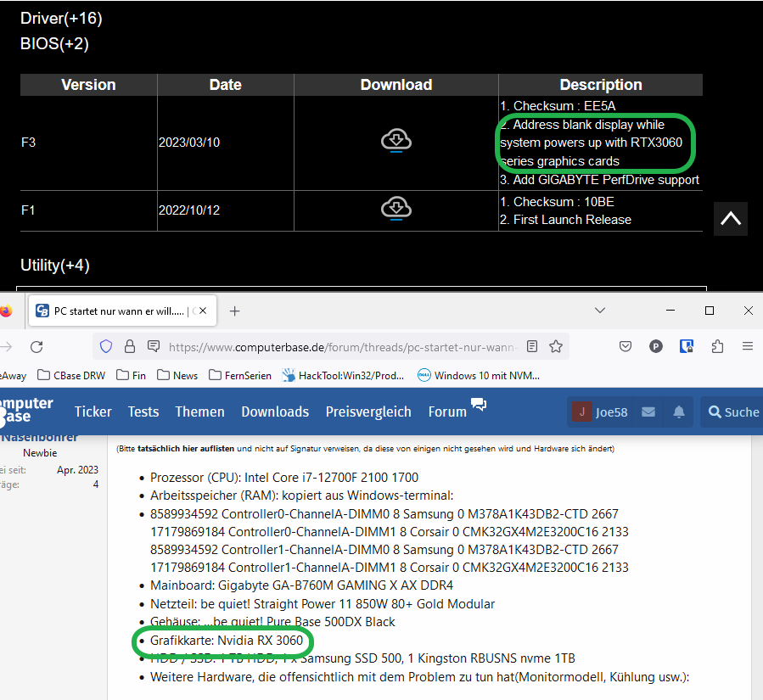Image resolution: width=763 pixels, height=700 pixels.
Task: Open the FernSerien bookmark folder
Action: point(240,376)
